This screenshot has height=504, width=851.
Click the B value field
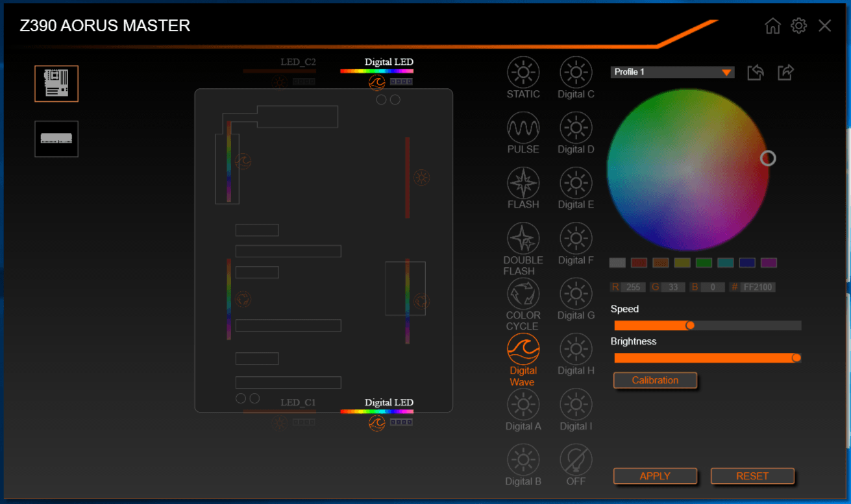(712, 287)
